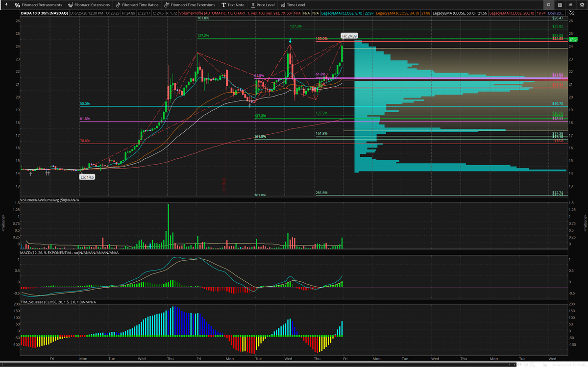This screenshot has height=368, width=588.
Task: Click the cyan down-arrow marker above Wednesday peak
Action: point(290,41)
